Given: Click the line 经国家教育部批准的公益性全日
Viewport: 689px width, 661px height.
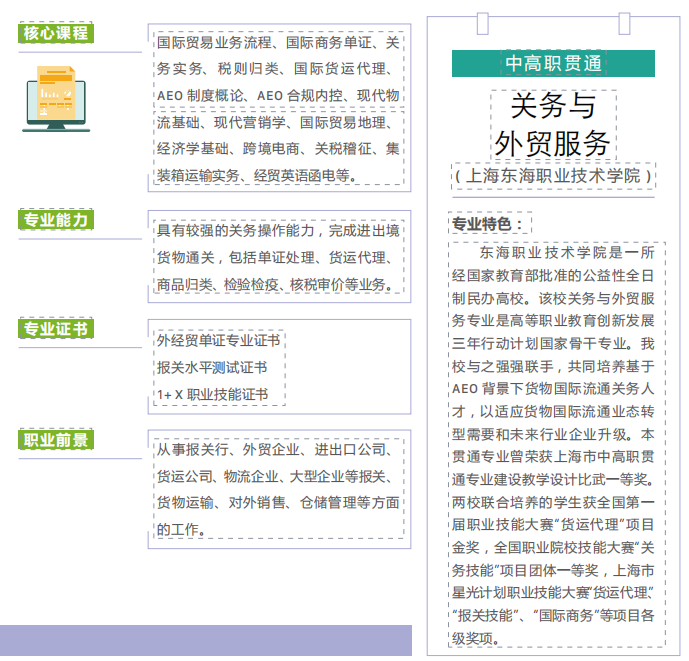Looking at the screenshot, I should pyautogui.click(x=553, y=276).
